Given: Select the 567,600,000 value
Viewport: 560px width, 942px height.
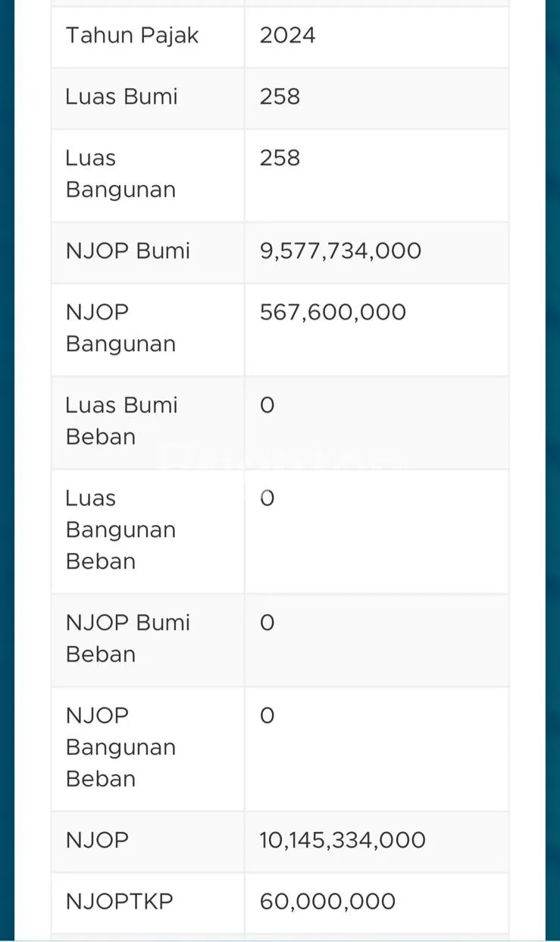Looking at the screenshot, I should (x=333, y=312).
